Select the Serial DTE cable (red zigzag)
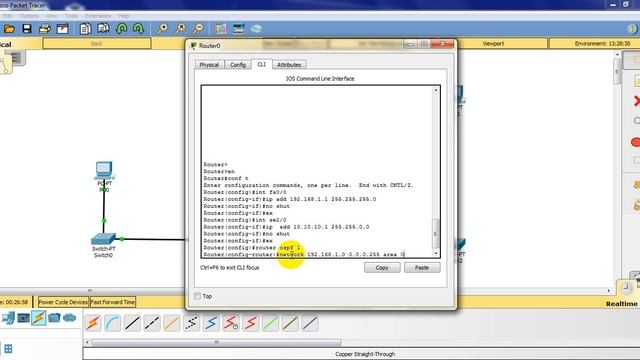 pos(251,323)
